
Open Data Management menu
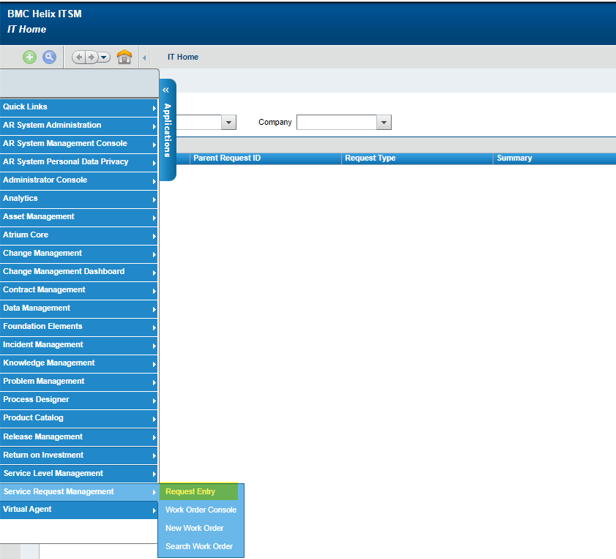79,308
